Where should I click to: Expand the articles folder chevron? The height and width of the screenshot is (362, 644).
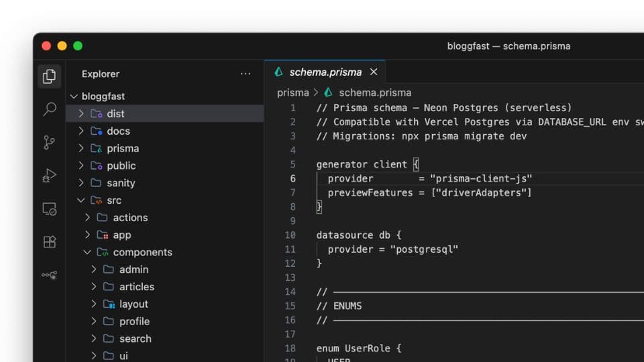[x=94, y=286]
